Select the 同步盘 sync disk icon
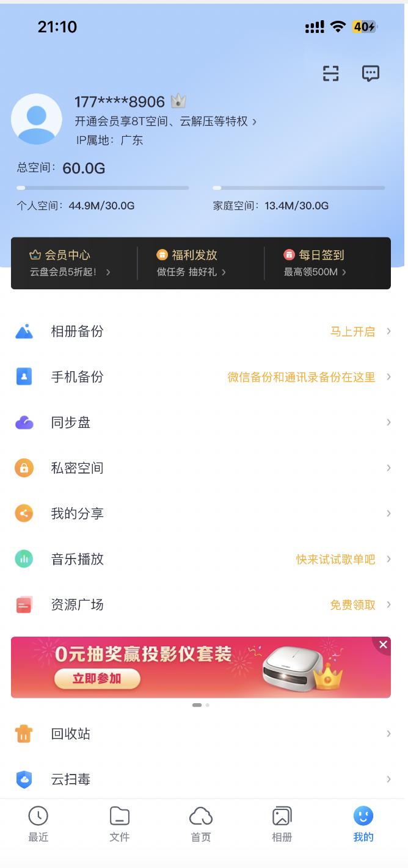 coord(24,422)
